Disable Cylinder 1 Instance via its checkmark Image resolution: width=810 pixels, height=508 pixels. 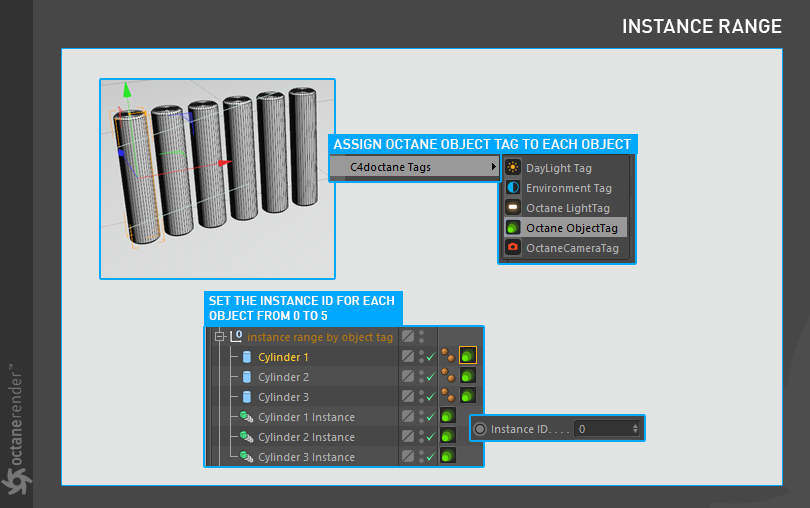(430, 417)
